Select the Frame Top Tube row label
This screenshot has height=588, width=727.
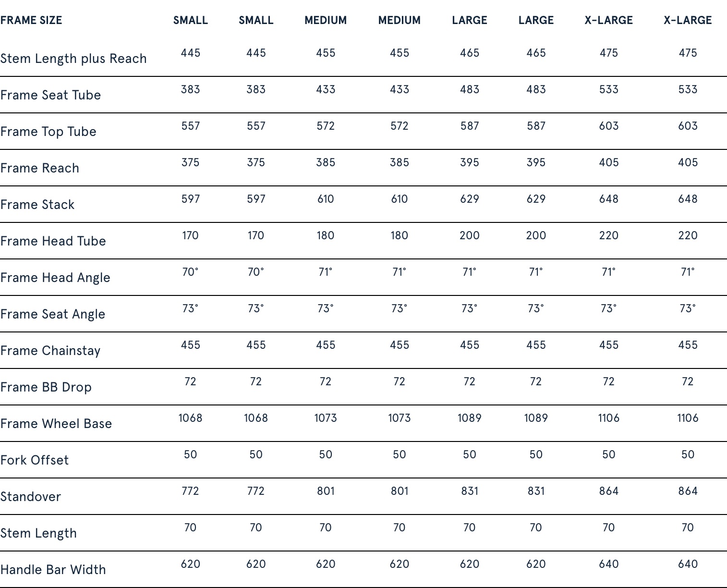pyautogui.click(x=48, y=132)
